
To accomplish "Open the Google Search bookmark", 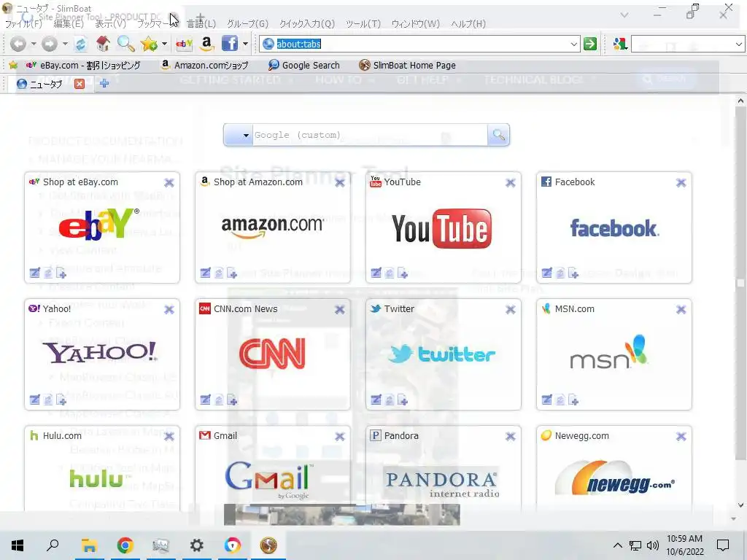I will point(304,65).
